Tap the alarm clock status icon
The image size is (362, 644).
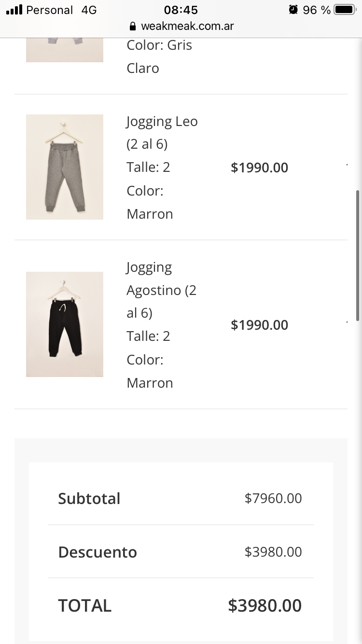tap(293, 10)
